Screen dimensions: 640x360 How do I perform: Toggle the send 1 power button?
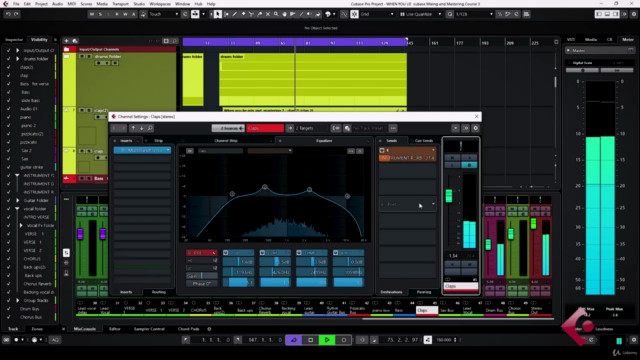tap(382, 151)
